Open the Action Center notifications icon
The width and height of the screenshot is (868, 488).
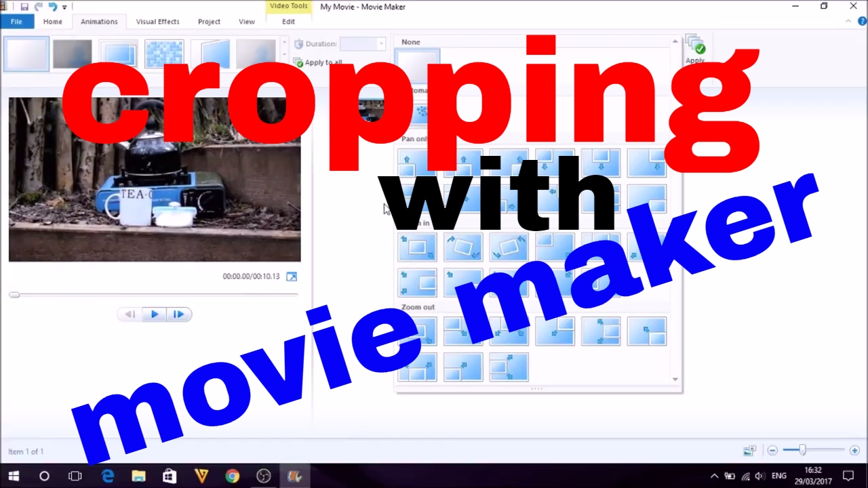pyautogui.click(x=848, y=476)
